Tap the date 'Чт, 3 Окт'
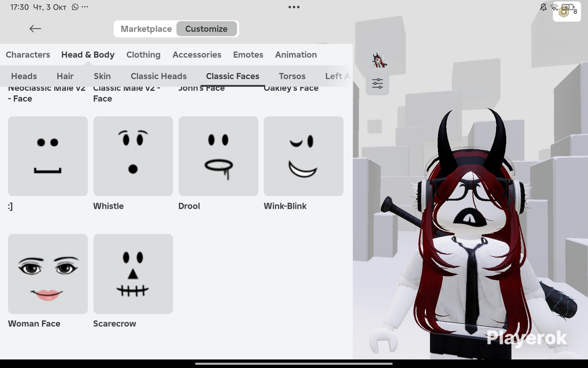This screenshot has height=368, width=588. point(50,7)
